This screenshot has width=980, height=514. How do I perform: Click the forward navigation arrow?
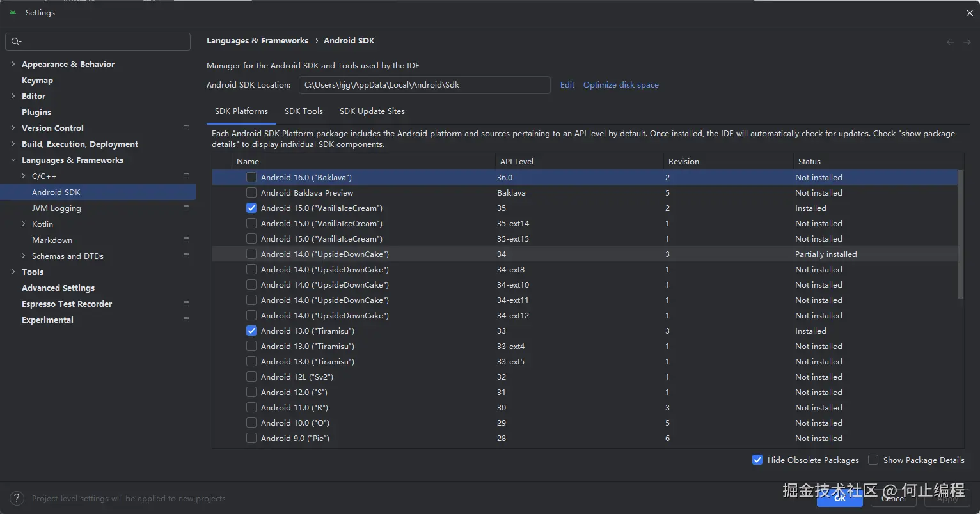click(967, 42)
